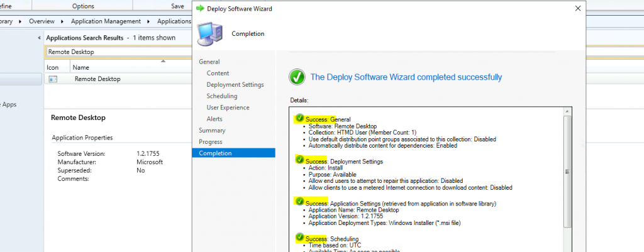This screenshot has width=644, height=252.
Task: Open Overview in the breadcrumb path
Action: tap(42, 21)
